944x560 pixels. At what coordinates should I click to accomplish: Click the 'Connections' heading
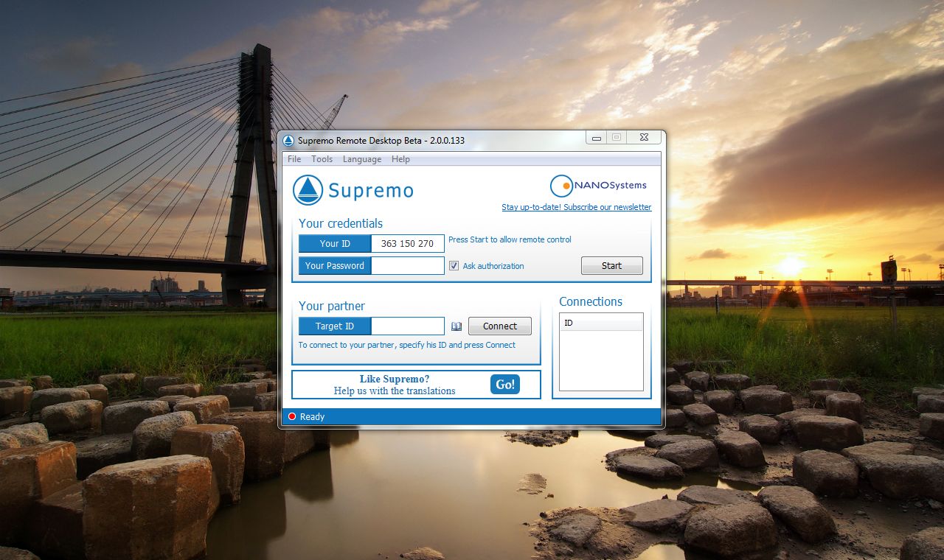[591, 301]
